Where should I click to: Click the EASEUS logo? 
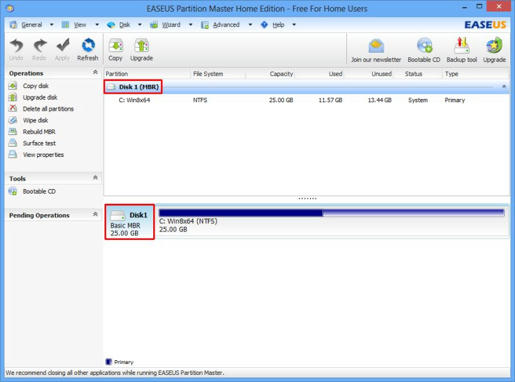click(x=485, y=25)
